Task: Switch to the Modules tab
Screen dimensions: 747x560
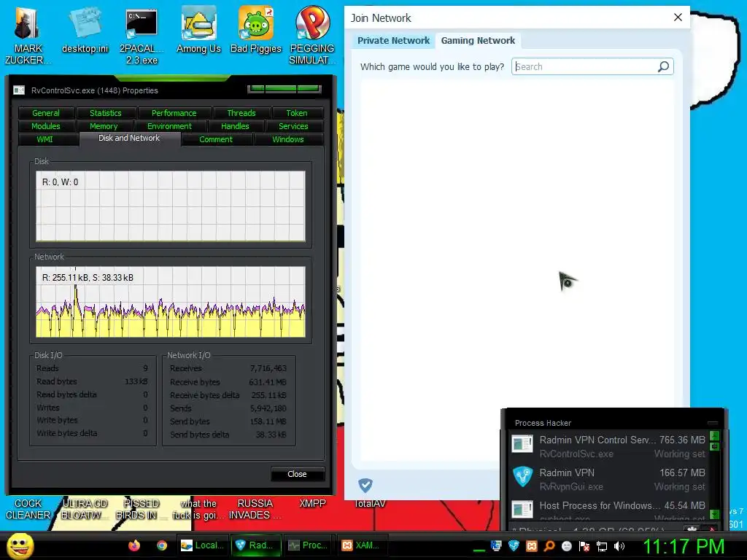Action: click(46, 126)
